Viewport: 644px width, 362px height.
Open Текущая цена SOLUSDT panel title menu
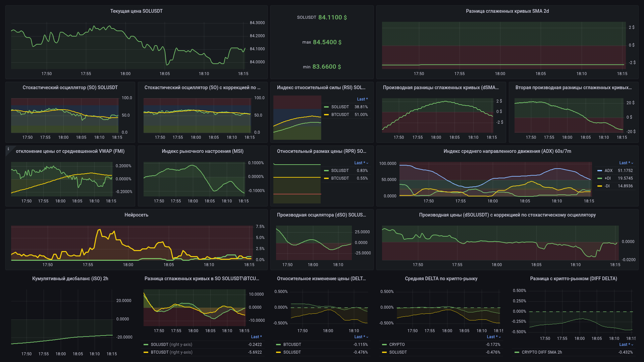[136, 11]
